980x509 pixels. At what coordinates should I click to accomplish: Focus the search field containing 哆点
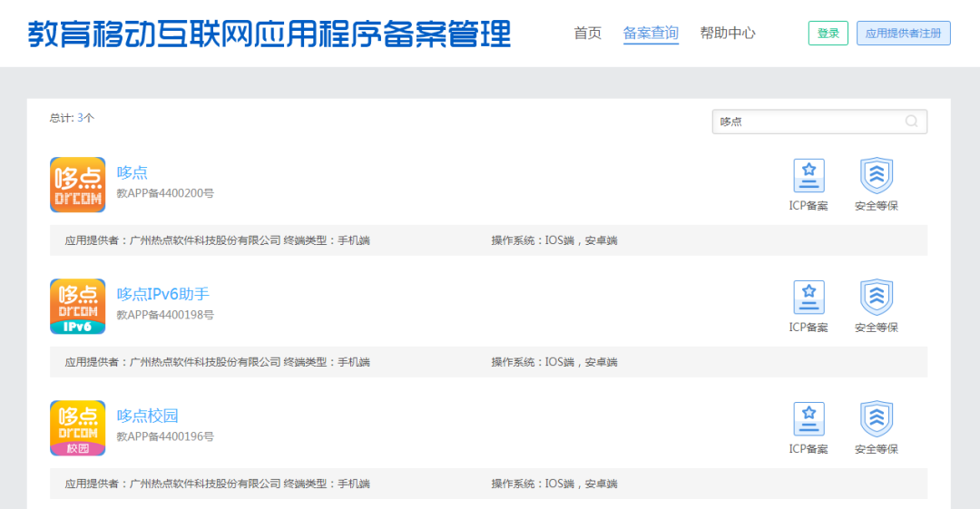pos(819,122)
